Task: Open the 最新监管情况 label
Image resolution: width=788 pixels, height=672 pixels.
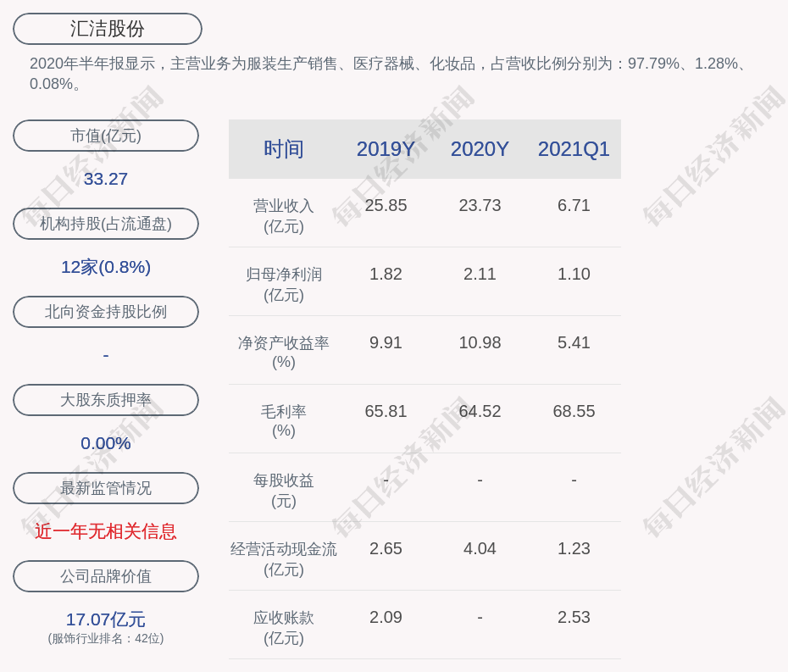Action: tap(106, 488)
